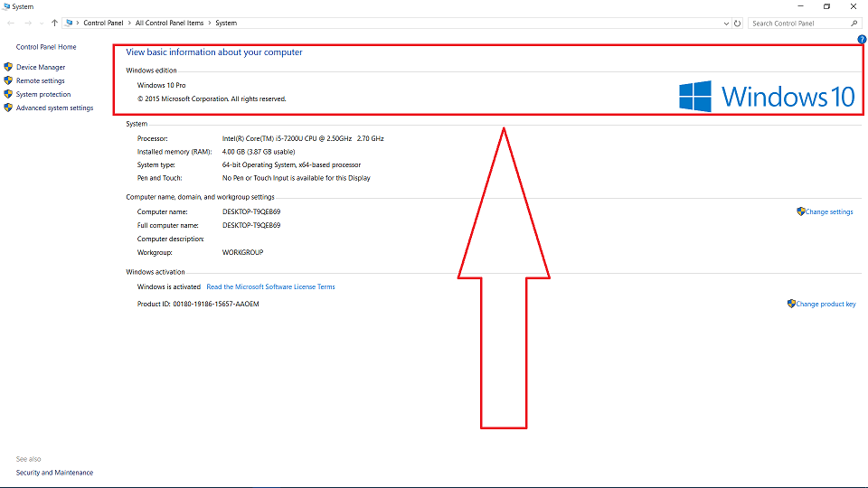Click the computer icon in address bar

70,23
